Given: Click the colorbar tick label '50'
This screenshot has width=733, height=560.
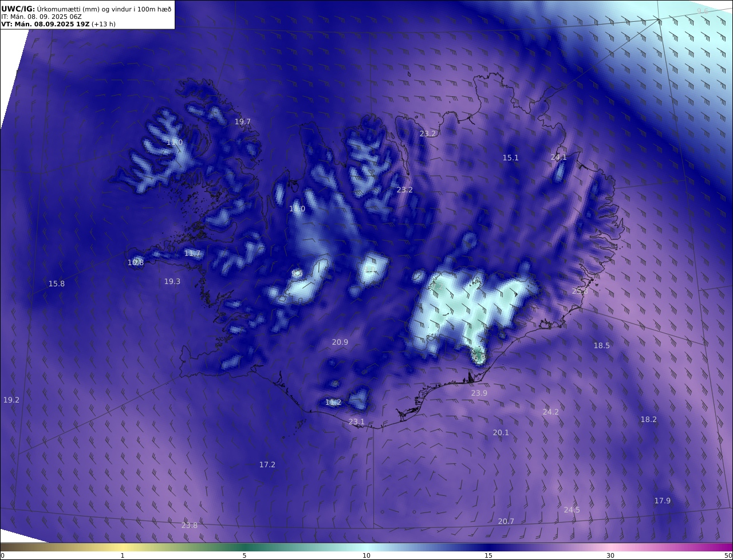Looking at the screenshot, I should [x=728, y=555].
